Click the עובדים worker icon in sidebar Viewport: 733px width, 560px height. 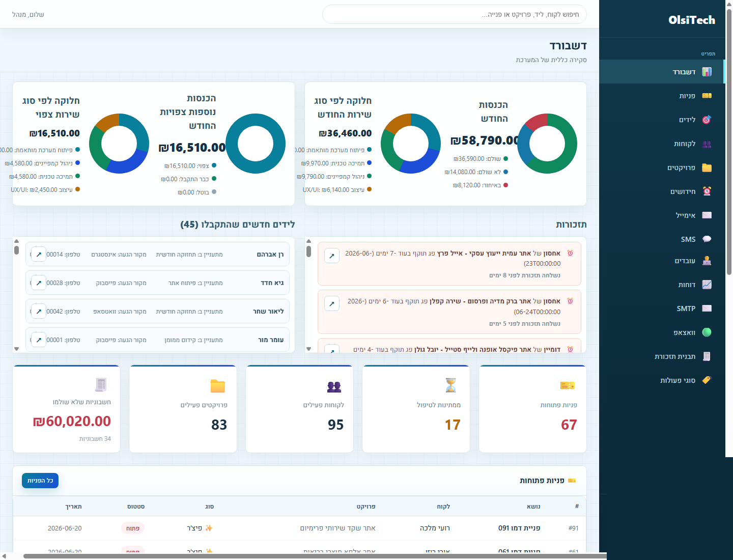coord(707,261)
